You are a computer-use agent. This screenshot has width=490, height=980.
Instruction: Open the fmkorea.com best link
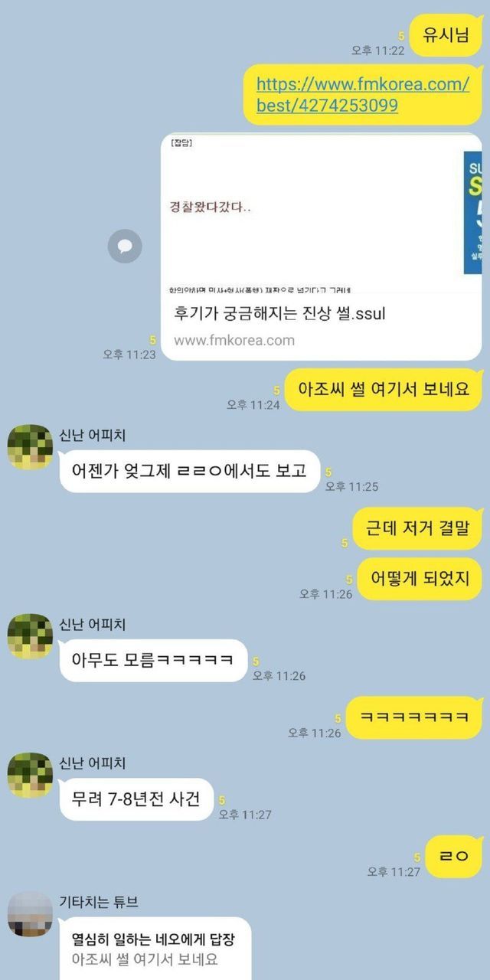pyautogui.click(x=363, y=95)
